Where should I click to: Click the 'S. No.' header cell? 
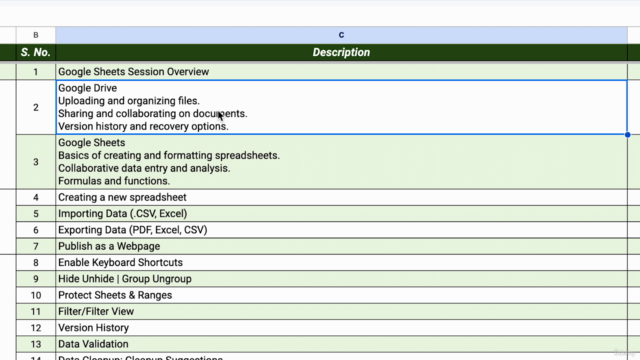36,52
